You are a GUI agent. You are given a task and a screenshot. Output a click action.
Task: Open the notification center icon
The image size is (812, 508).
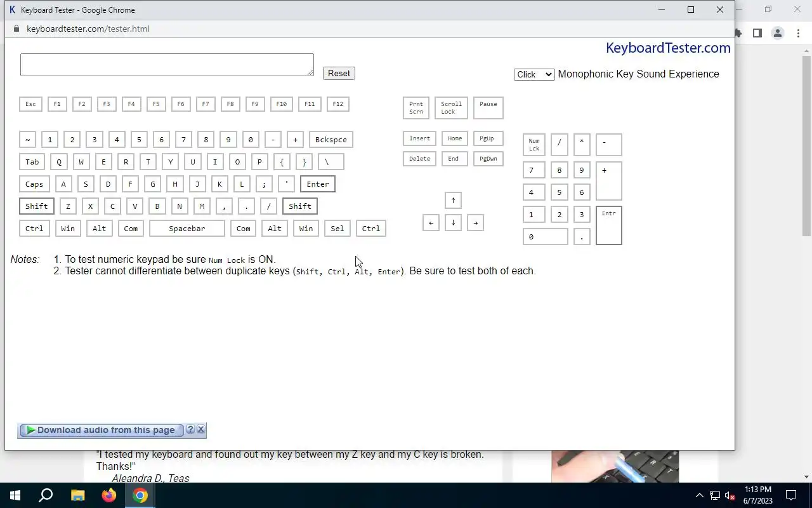click(x=791, y=495)
